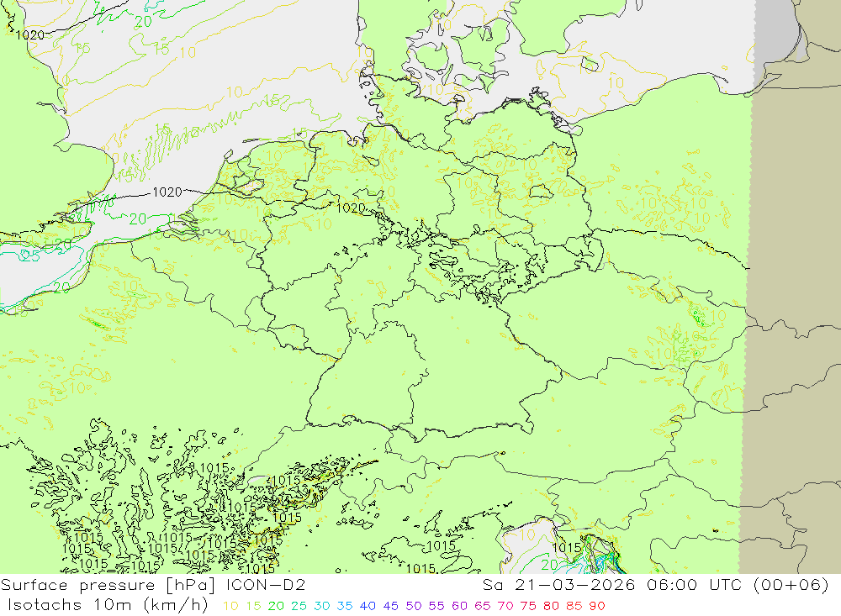Pick the "15" value in the isotach legend

[253, 606]
